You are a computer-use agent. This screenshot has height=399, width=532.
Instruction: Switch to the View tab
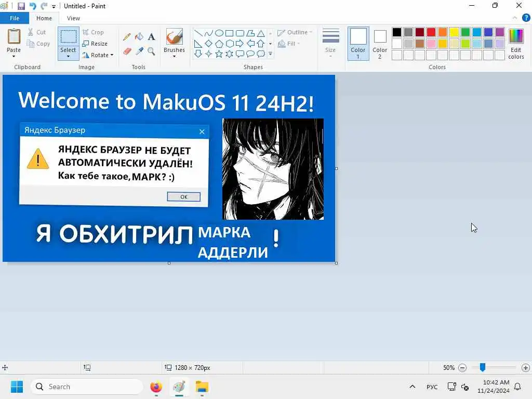(x=73, y=18)
